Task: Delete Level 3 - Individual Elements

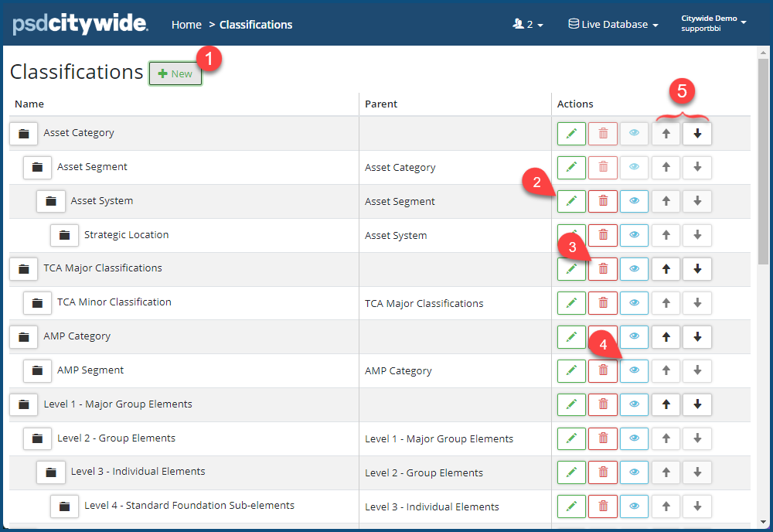Action: pyautogui.click(x=603, y=472)
